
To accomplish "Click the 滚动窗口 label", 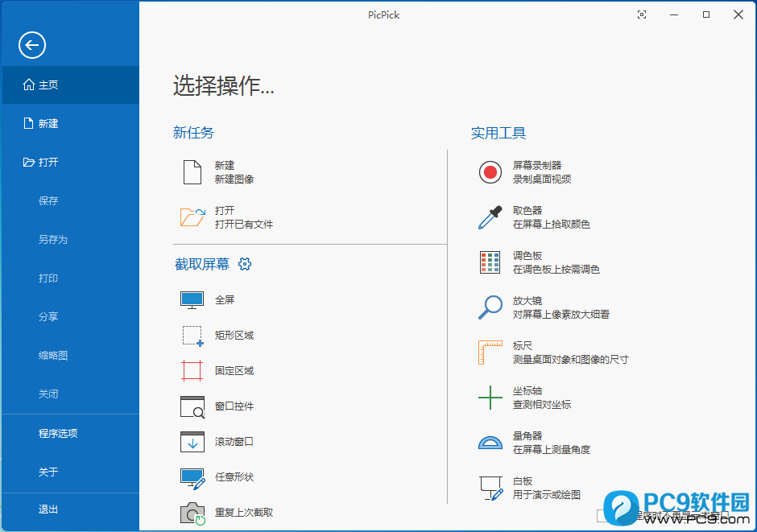I will (234, 441).
